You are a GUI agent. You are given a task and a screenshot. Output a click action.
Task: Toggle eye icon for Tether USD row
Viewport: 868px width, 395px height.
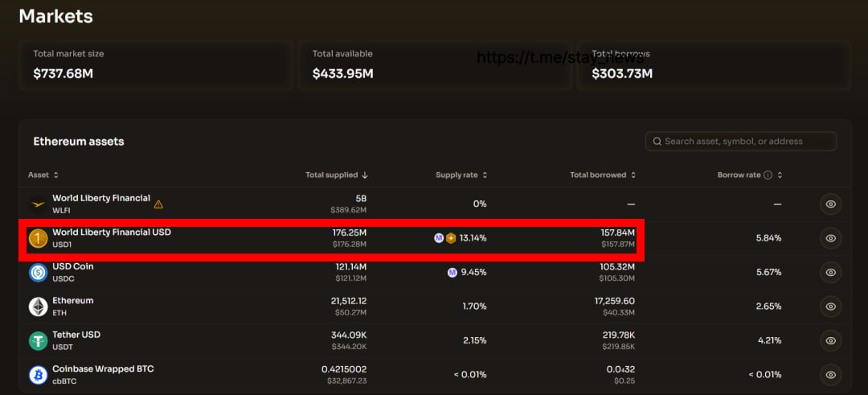point(830,340)
